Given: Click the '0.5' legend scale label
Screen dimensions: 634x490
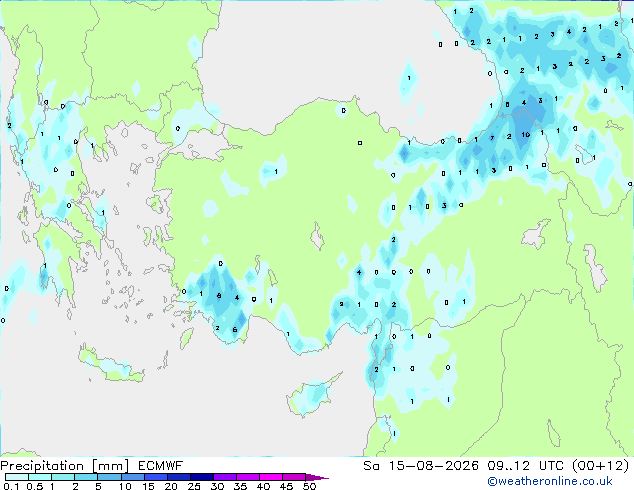Looking at the screenshot, I should (x=34, y=486).
